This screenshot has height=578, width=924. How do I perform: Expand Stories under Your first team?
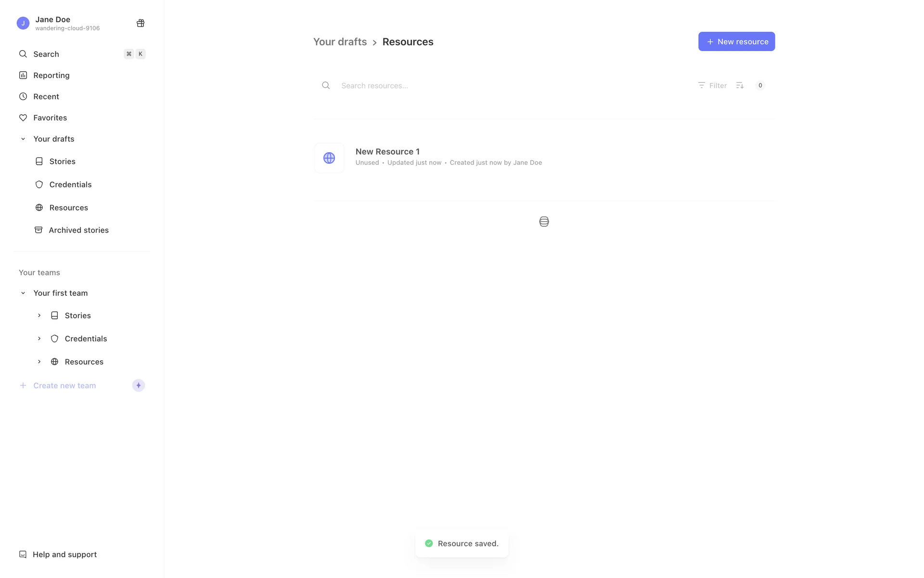[x=39, y=315]
